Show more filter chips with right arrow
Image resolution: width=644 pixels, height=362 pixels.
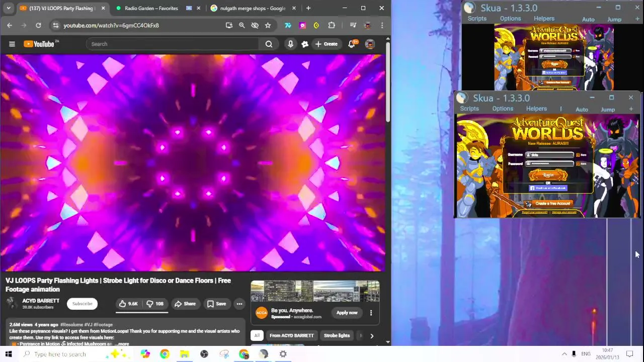tap(372, 336)
